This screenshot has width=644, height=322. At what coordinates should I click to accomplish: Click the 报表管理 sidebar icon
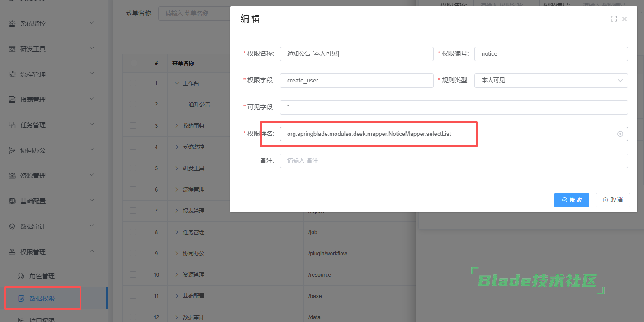pos(12,99)
